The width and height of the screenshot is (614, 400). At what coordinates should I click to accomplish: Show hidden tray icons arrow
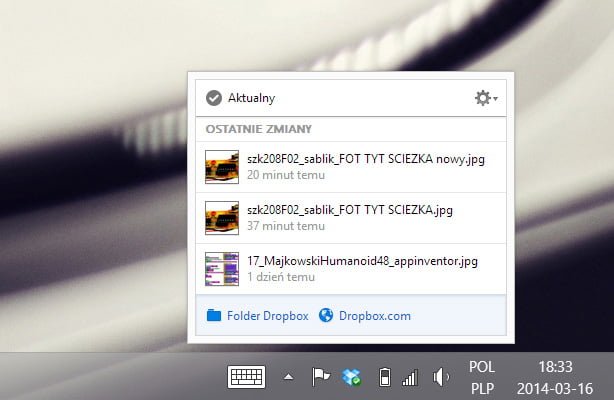(x=289, y=377)
